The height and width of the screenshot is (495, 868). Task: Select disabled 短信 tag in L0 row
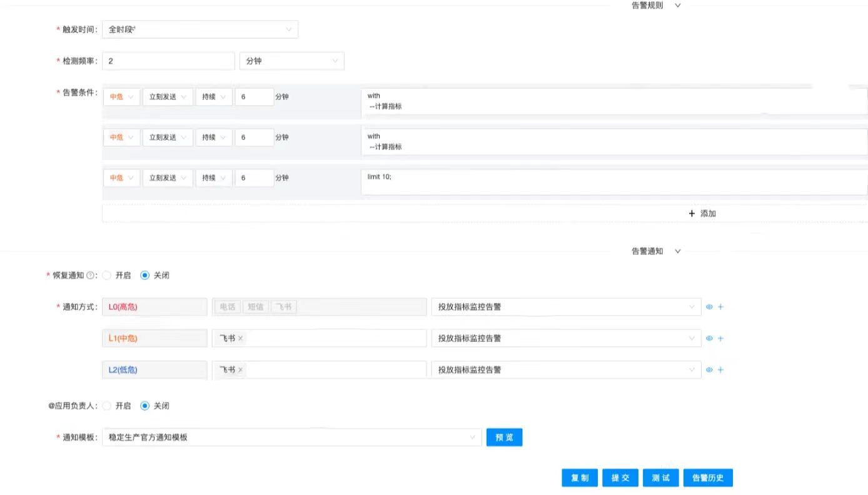255,307
